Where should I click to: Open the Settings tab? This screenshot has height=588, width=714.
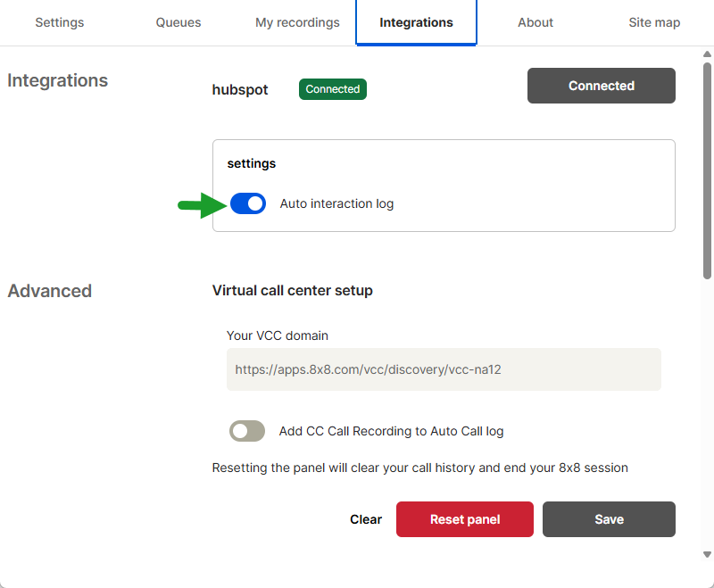coord(60,22)
